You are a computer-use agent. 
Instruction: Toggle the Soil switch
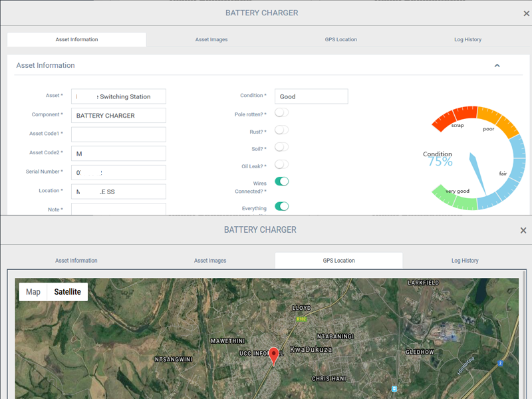(282, 147)
